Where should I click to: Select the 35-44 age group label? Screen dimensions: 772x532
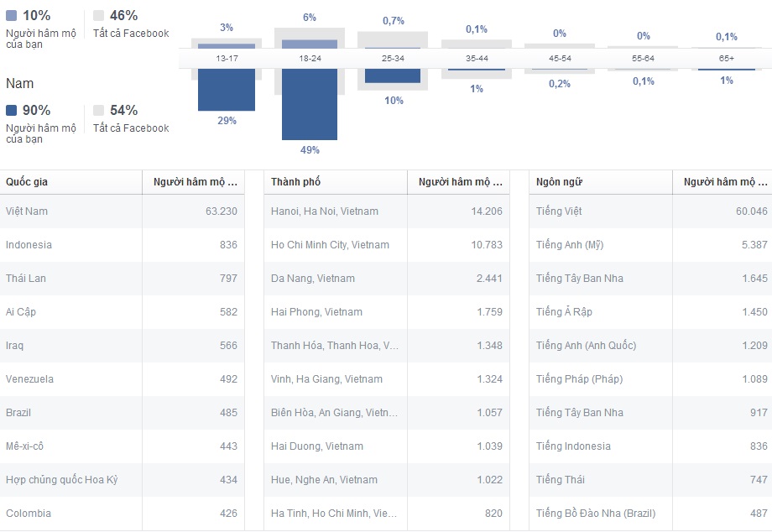pos(476,59)
